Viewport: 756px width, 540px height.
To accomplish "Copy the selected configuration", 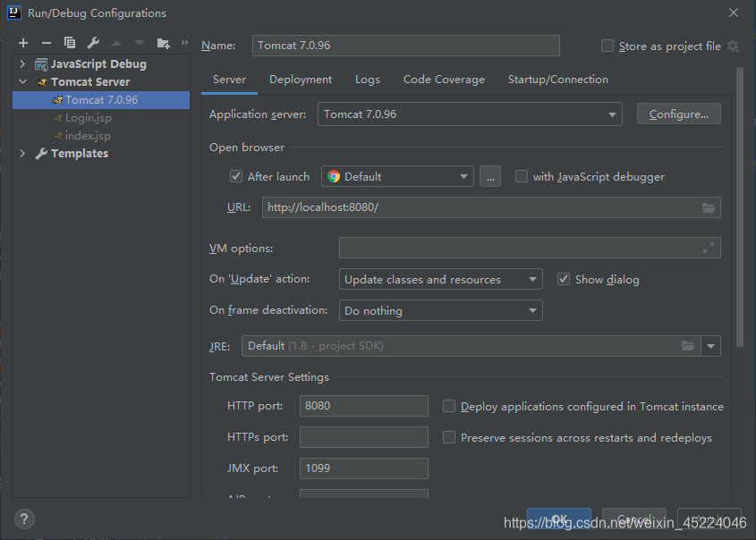I will coord(70,43).
